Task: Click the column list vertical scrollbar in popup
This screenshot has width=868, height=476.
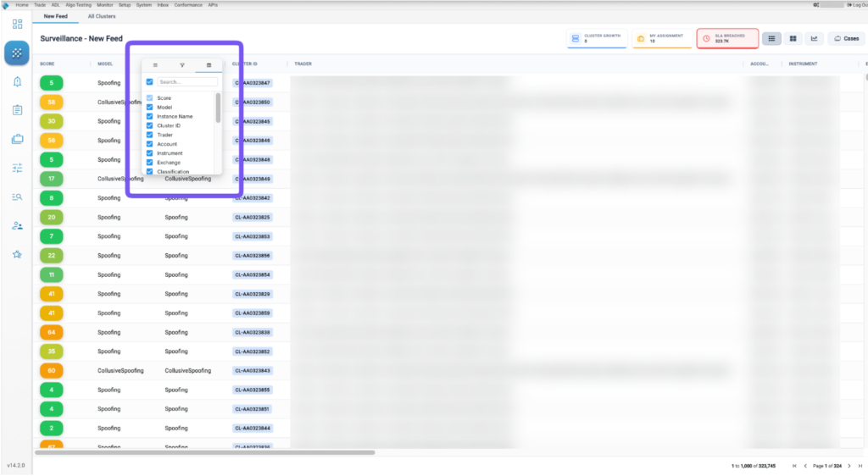Action: point(218,108)
